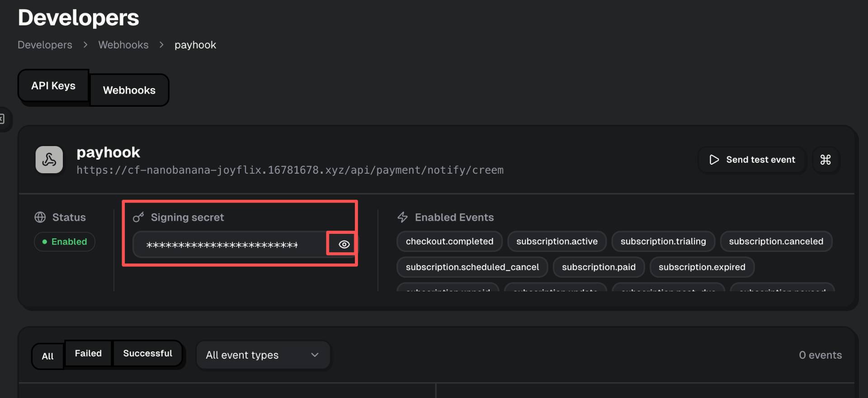
Task: Show only Successful events
Action: (147, 353)
